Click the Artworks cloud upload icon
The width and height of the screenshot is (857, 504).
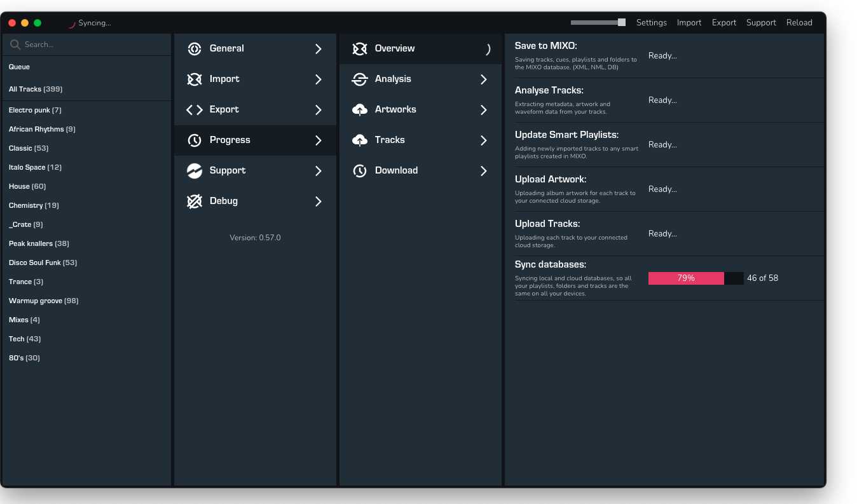coord(360,110)
